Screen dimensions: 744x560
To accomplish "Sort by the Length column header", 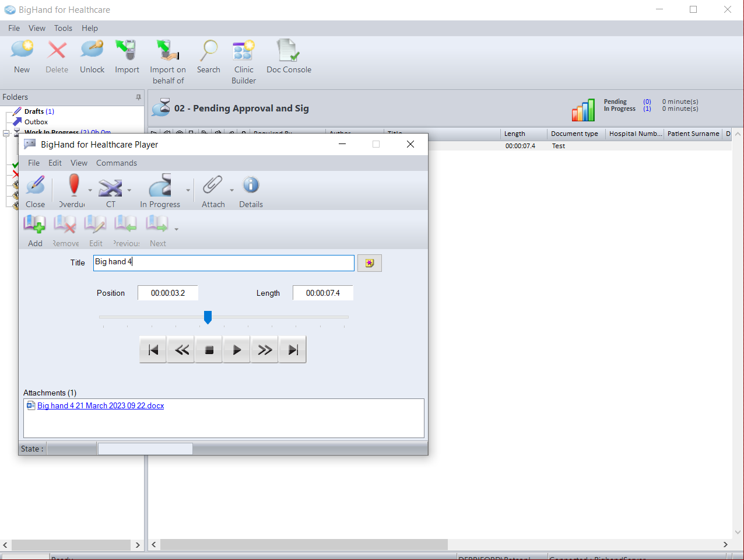I will coord(524,134).
